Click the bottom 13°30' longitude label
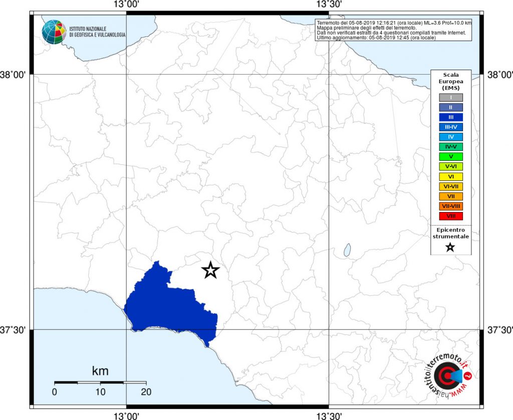 tap(329, 416)
